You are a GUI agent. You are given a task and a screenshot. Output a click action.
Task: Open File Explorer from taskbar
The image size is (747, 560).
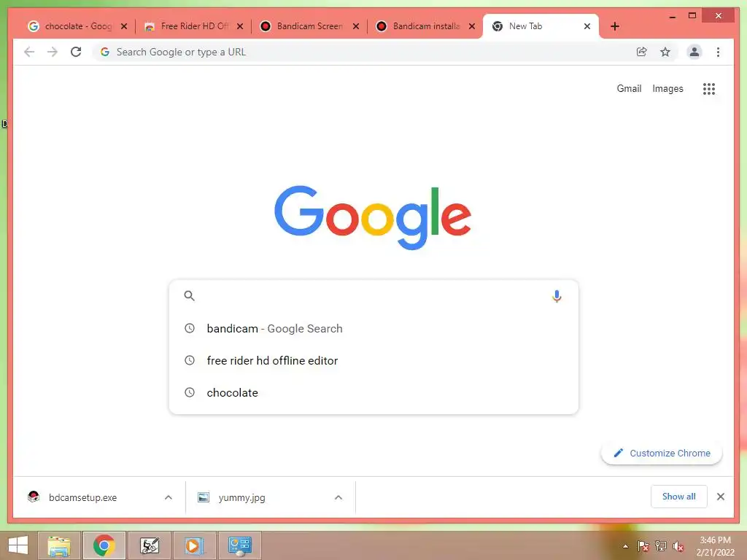tap(58, 545)
